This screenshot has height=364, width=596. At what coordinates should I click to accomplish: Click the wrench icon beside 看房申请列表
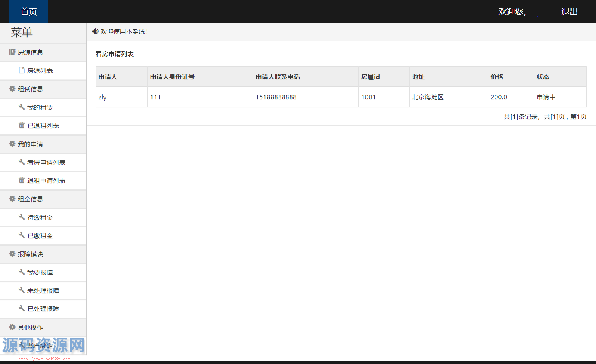22,162
